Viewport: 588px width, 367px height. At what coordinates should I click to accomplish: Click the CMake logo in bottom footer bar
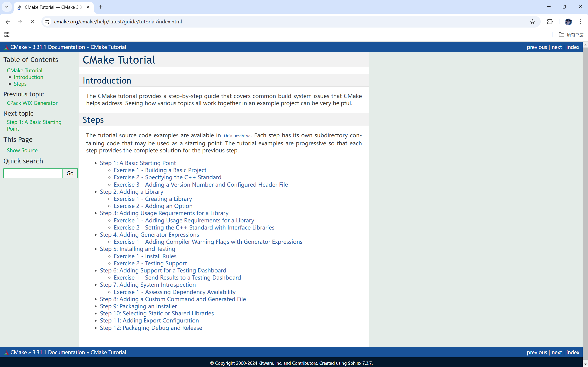tap(6, 353)
